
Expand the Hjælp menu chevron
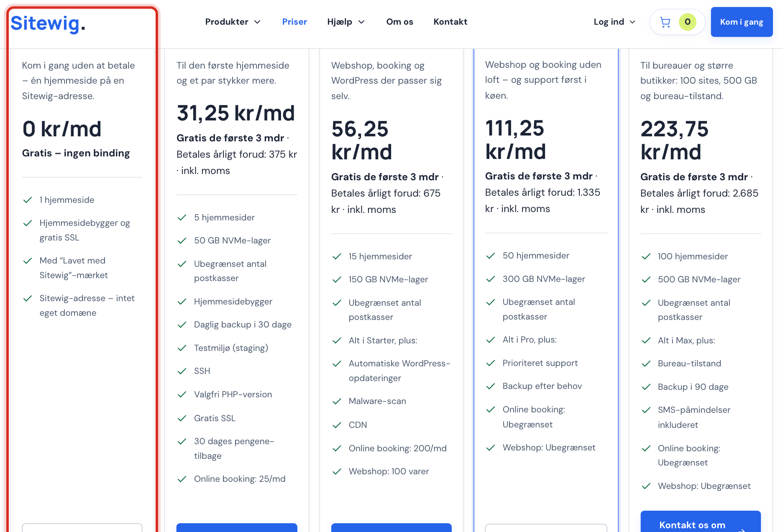click(x=362, y=22)
